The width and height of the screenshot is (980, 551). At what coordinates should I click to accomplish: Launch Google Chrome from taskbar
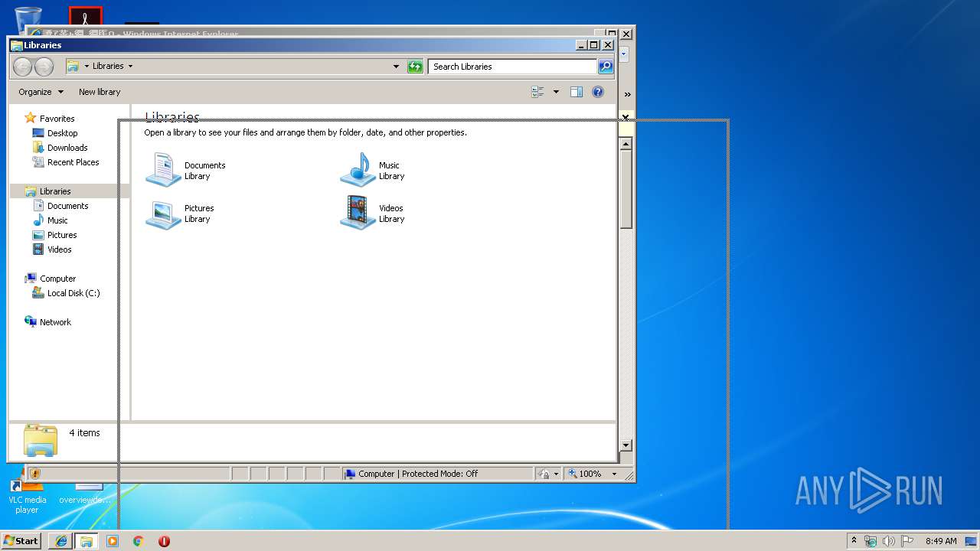tap(139, 541)
